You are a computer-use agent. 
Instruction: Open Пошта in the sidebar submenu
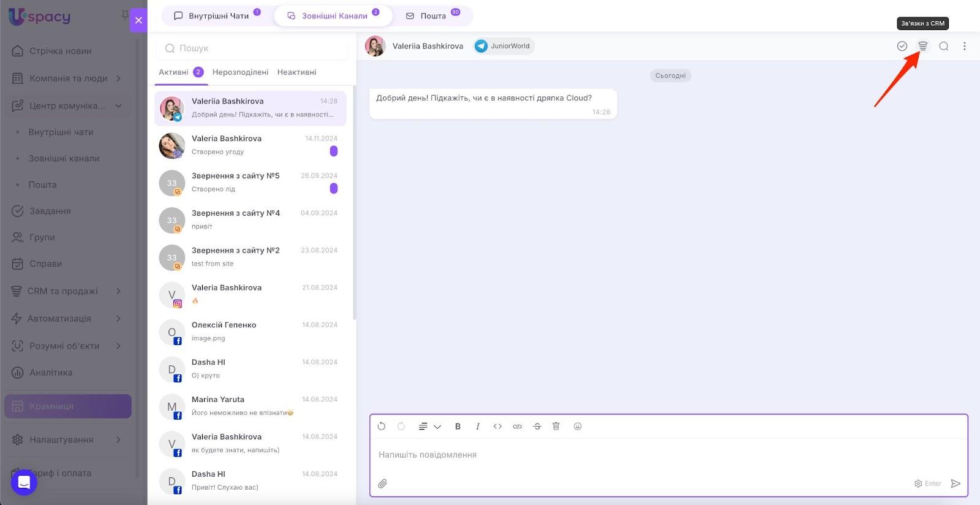click(42, 184)
